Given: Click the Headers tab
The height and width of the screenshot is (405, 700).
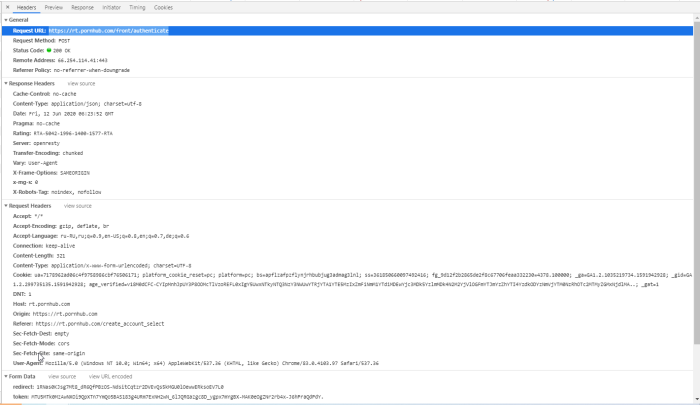Looking at the screenshot, I should [26, 7].
